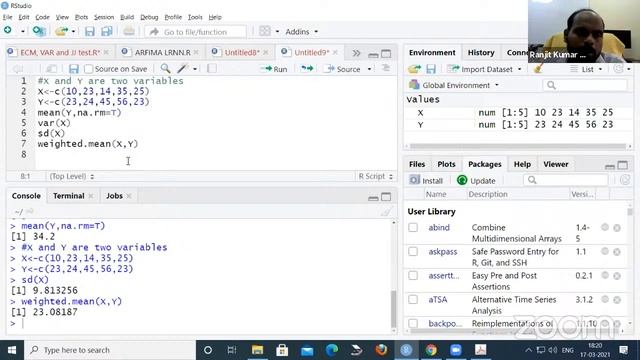
Task: Click the Open File folder icon
Action: (x=61, y=31)
